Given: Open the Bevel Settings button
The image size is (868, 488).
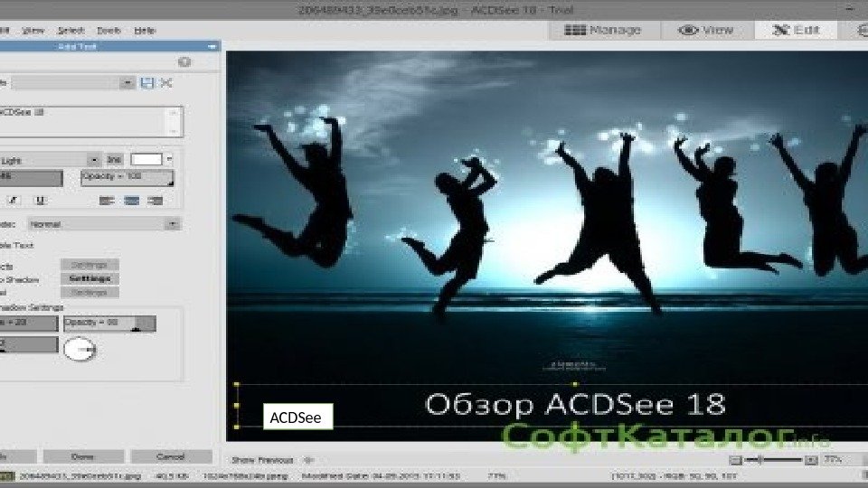Looking at the screenshot, I should (x=90, y=292).
